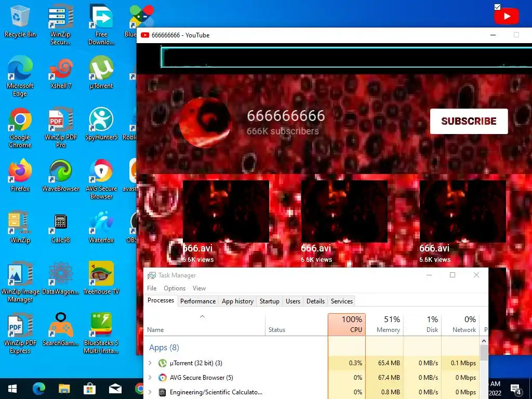This screenshot has height=399, width=532.
Task: Open Edge from the taskbar
Action: coord(38,389)
